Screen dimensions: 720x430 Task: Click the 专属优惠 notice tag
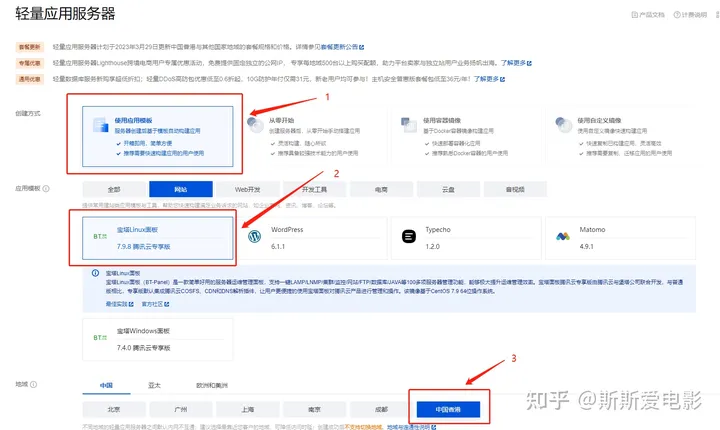pos(29,63)
